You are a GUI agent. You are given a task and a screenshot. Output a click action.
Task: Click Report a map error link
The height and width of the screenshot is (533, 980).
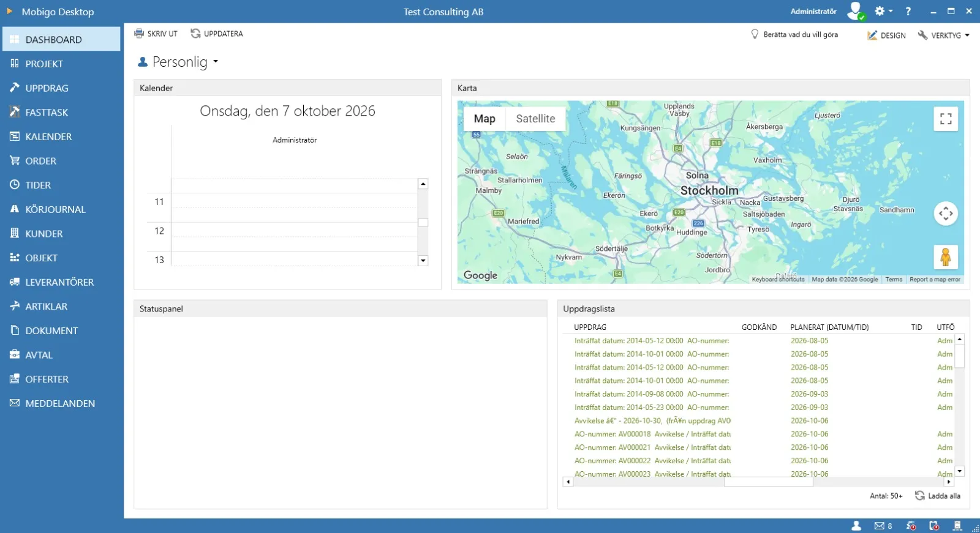click(x=935, y=279)
